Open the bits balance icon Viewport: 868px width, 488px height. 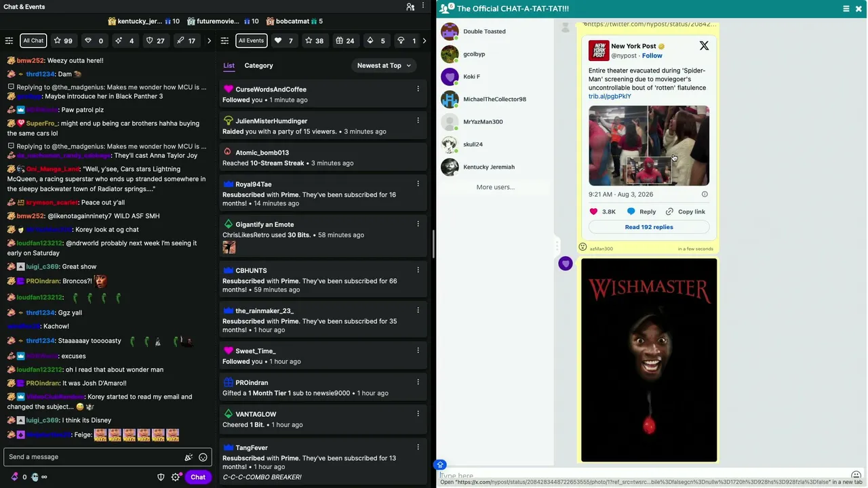coord(16,477)
